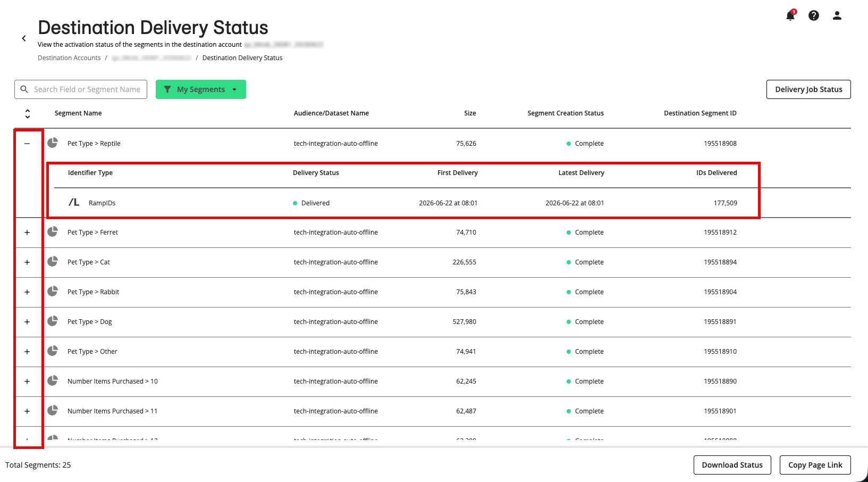The height and width of the screenshot is (482, 868).
Task: Click the segment pie icon for Cat
Action: [x=53, y=261]
